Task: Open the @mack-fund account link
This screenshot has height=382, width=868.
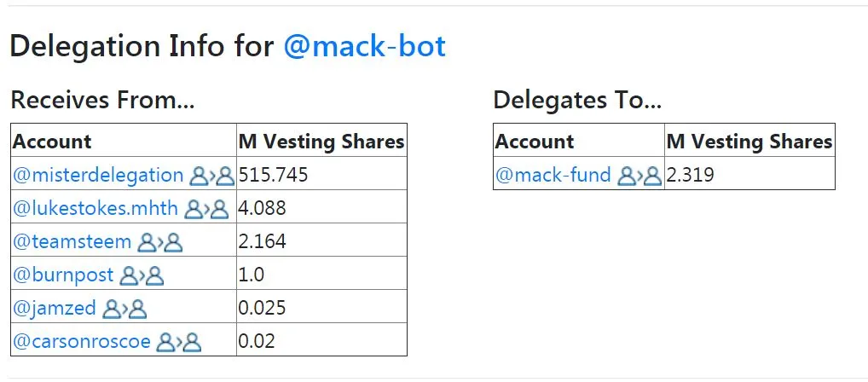Action: point(553,175)
